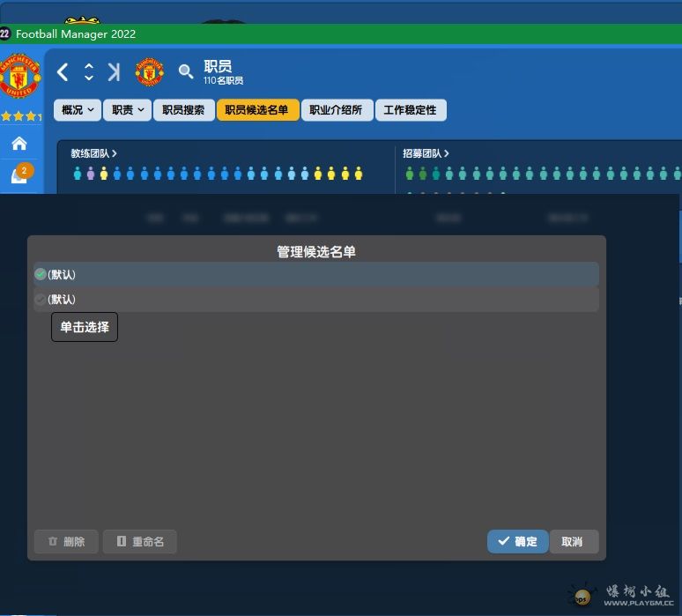682x616 pixels.
Task: Select the second unchecked (默认) shortlist
Action: (x=315, y=300)
